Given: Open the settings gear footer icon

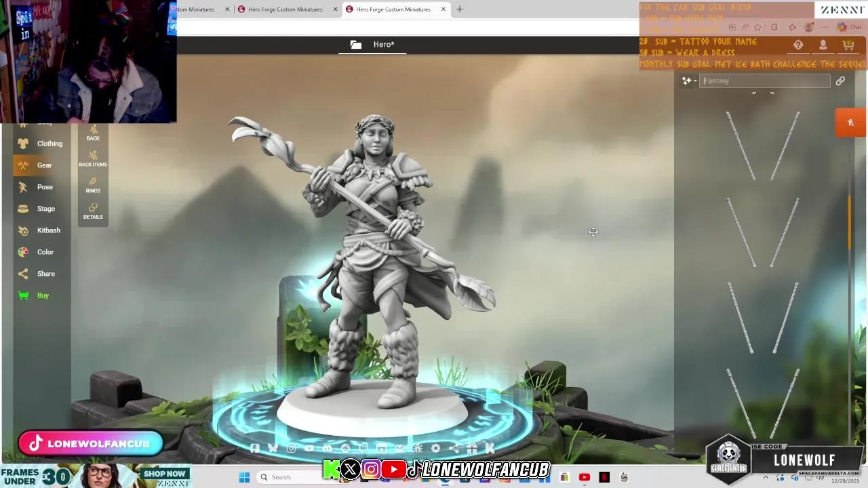Looking at the screenshot, I should pyautogui.click(x=435, y=448).
